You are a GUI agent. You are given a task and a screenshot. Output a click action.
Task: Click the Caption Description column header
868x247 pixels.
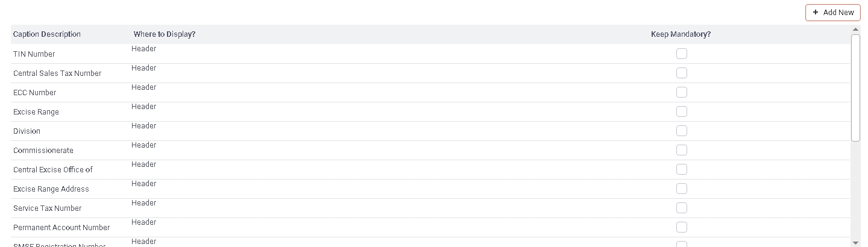tap(47, 34)
